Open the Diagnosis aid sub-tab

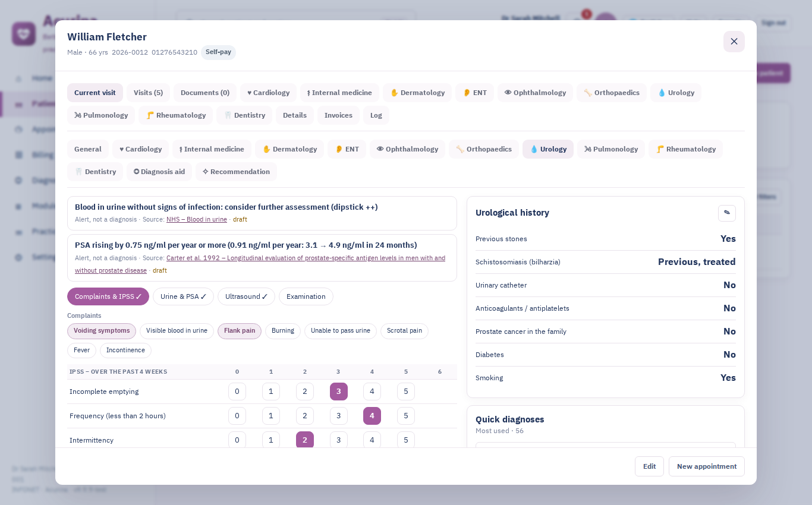click(x=159, y=172)
